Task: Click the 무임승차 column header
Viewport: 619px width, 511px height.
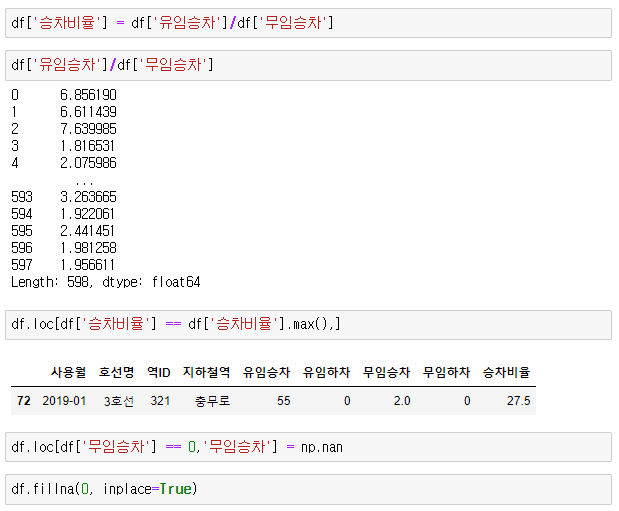Action: tap(386, 372)
